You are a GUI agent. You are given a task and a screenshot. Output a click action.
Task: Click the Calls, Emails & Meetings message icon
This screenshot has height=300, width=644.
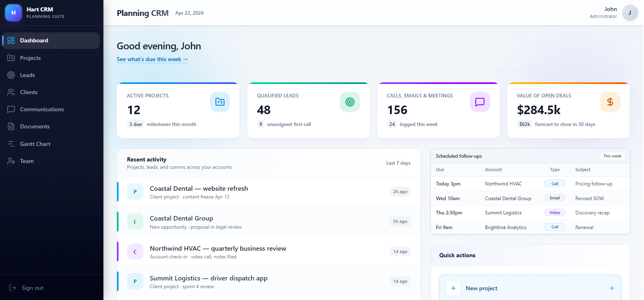click(x=480, y=102)
